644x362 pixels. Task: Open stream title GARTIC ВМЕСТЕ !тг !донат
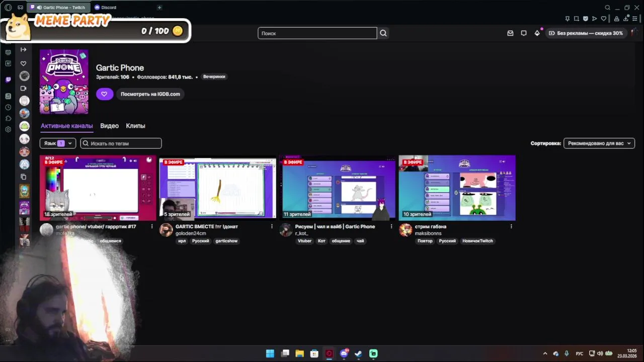(207, 227)
